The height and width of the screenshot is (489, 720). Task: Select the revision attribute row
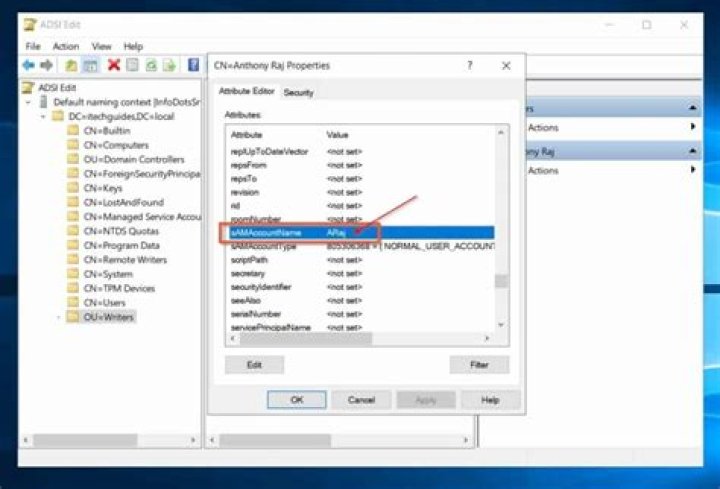coord(362,192)
